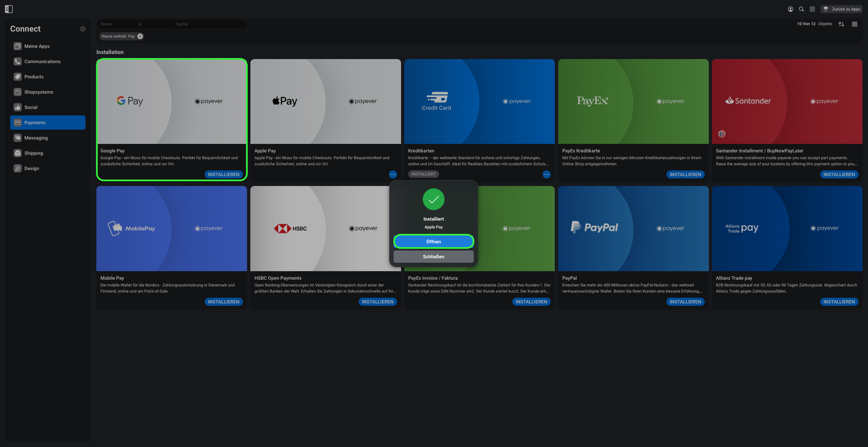868x447 pixels.
Task: Click the PayEx card thumbnail
Action: click(634, 101)
